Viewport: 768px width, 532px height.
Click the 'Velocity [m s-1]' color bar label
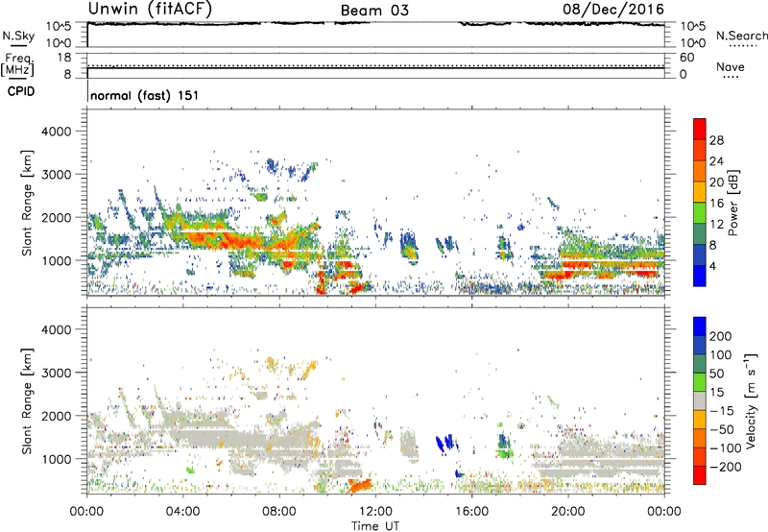[x=751, y=400]
